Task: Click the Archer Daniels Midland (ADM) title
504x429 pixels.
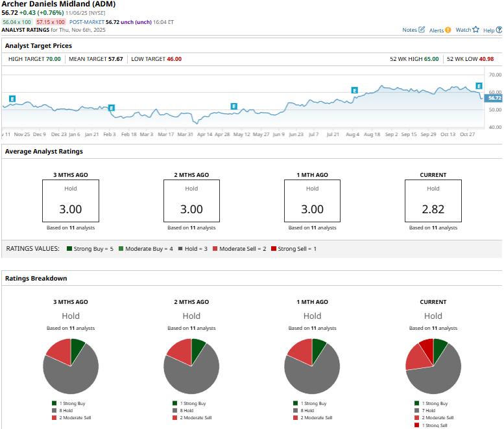Action: [59, 4]
